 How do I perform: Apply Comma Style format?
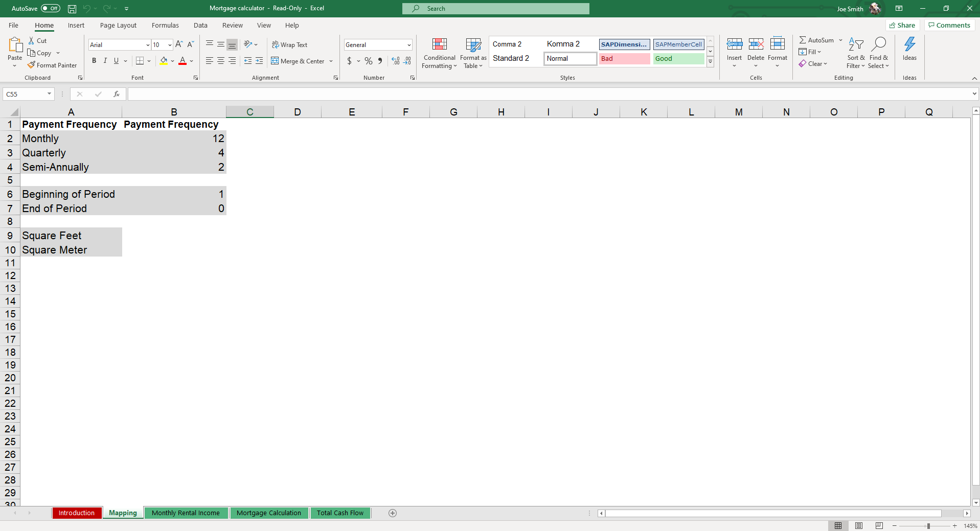[x=380, y=61]
